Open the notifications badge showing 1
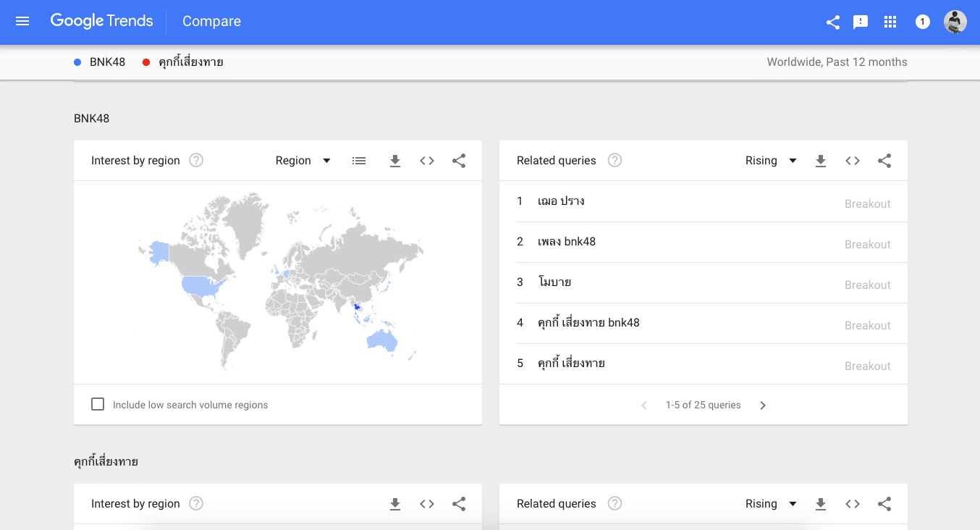 (922, 22)
